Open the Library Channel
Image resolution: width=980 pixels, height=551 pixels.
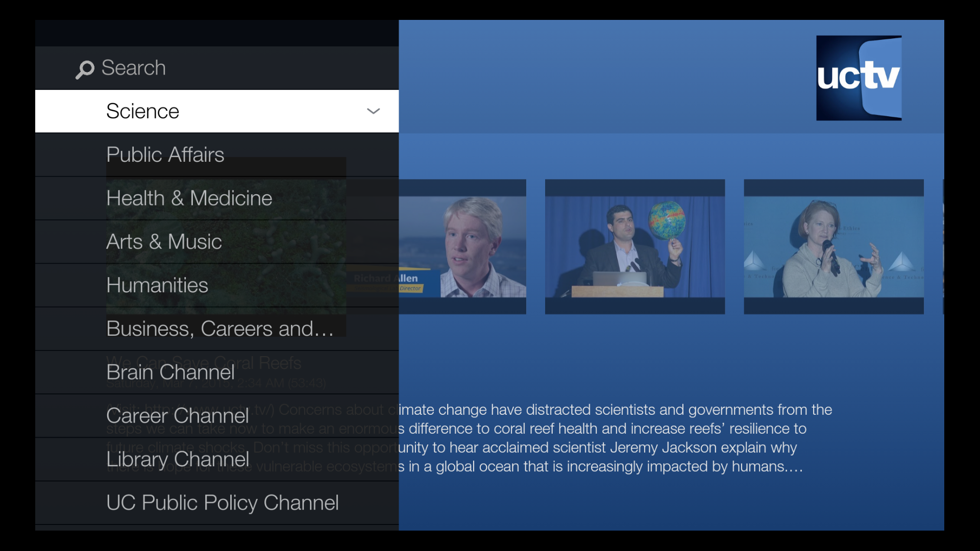click(176, 459)
